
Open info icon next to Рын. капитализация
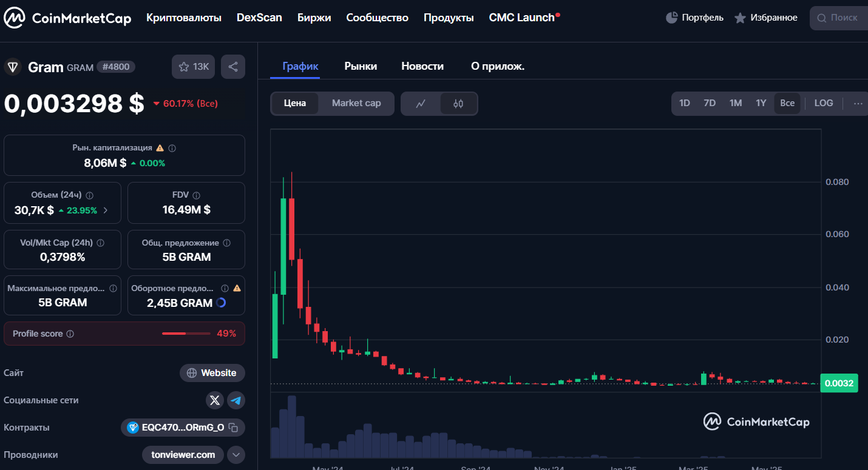pos(172,148)
